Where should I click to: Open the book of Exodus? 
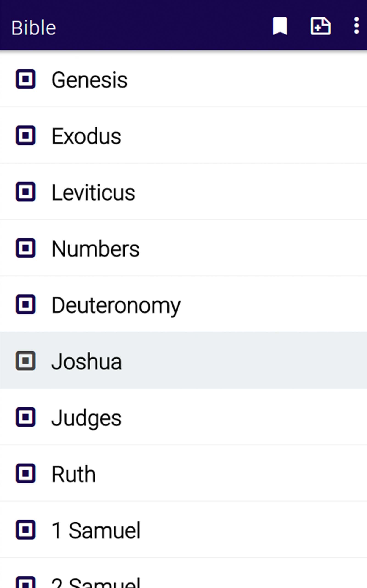(x=183, y=135)
